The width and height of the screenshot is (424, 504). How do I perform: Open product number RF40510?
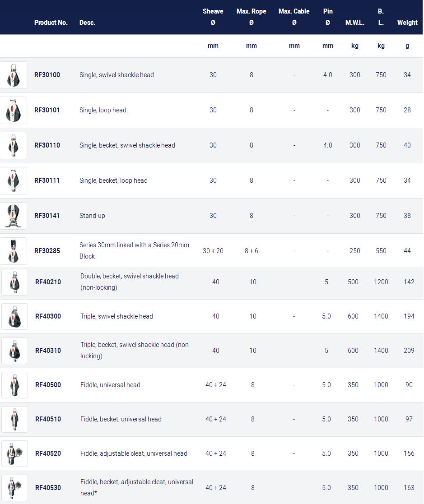pyautogui.click(x=48, y=419)
